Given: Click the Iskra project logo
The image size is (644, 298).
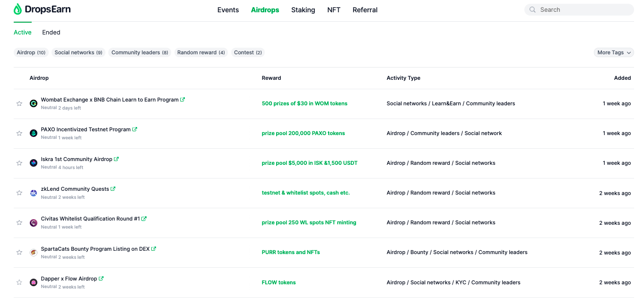Looking at the screenshot, I should tap(34, 163).
